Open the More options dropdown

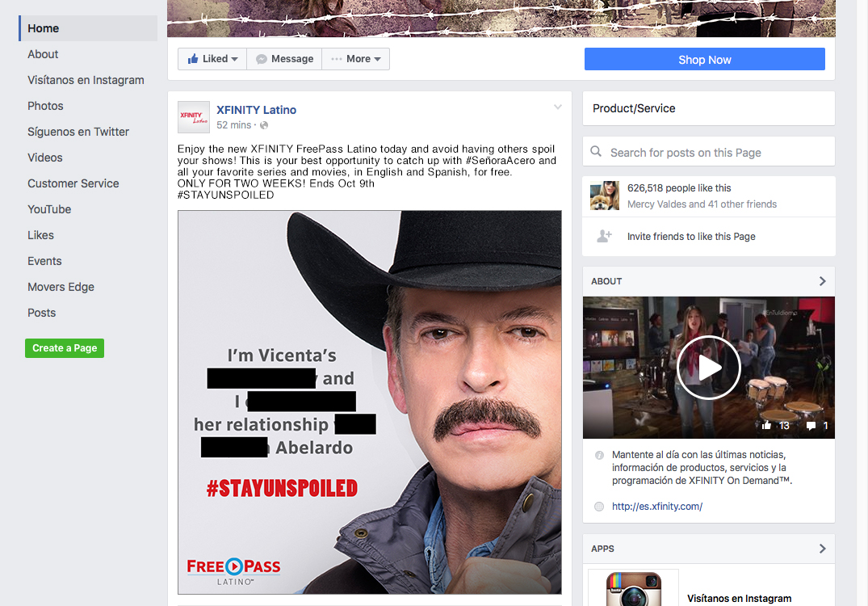(356, 59)
